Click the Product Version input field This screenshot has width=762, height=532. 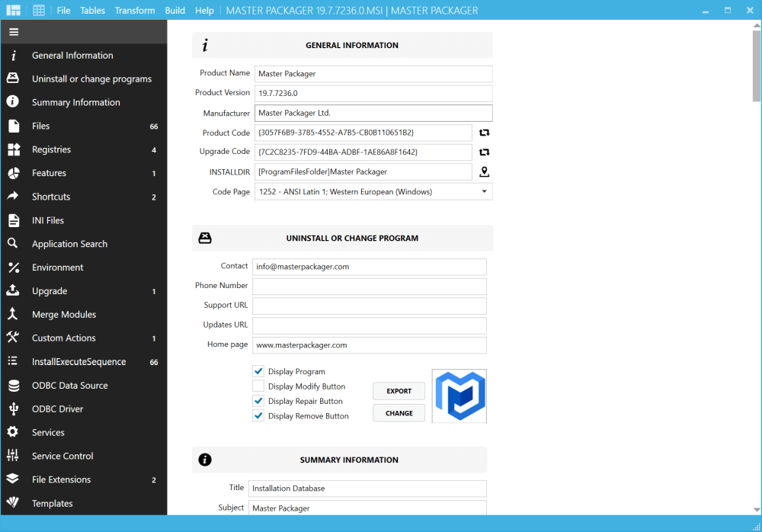click(373, 94)
